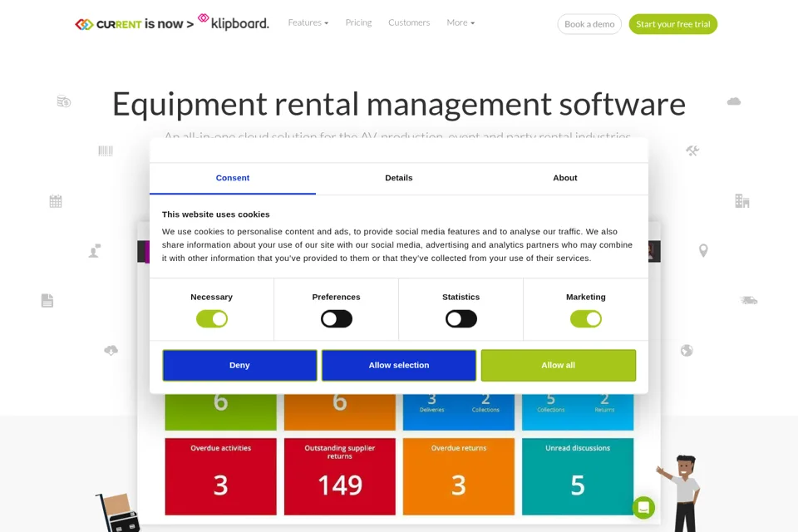Image resolution: width=798 pixels, height=532 pixels.
Task: Open the Unread discussions tile
Action: pos(578,476)
